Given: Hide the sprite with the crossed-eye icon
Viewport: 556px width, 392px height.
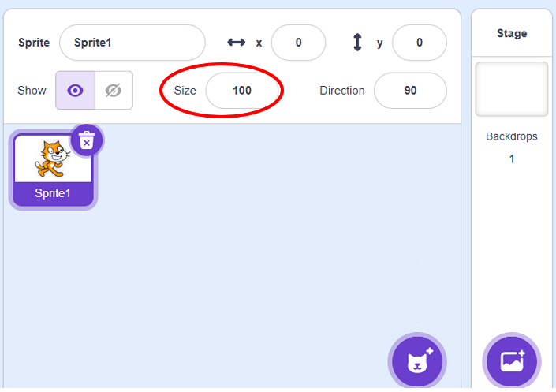Looking at the screenshot, I should pos(114,91).
